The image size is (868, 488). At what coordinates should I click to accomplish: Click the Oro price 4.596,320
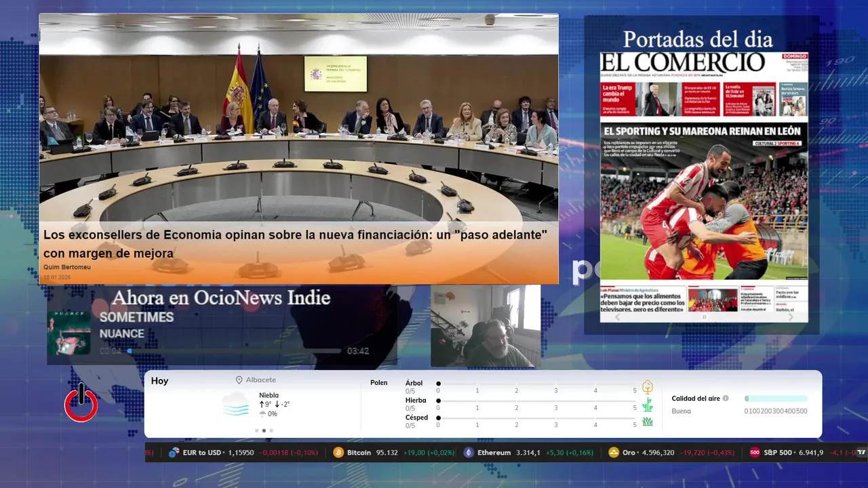point(658,453)
